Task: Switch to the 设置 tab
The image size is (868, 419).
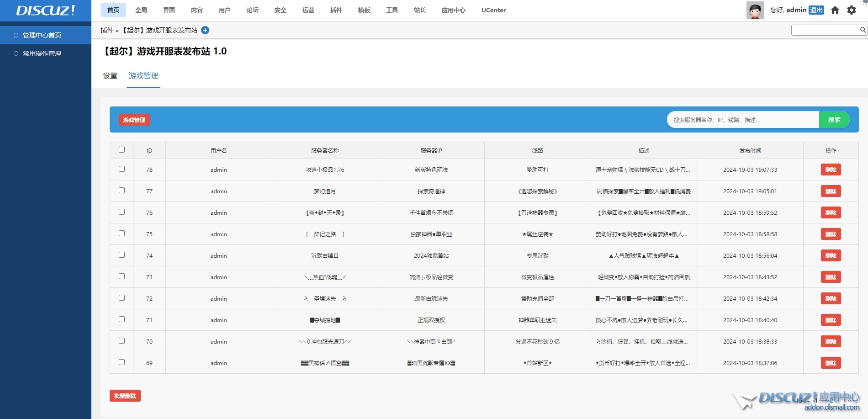Action: pos(110,76)
